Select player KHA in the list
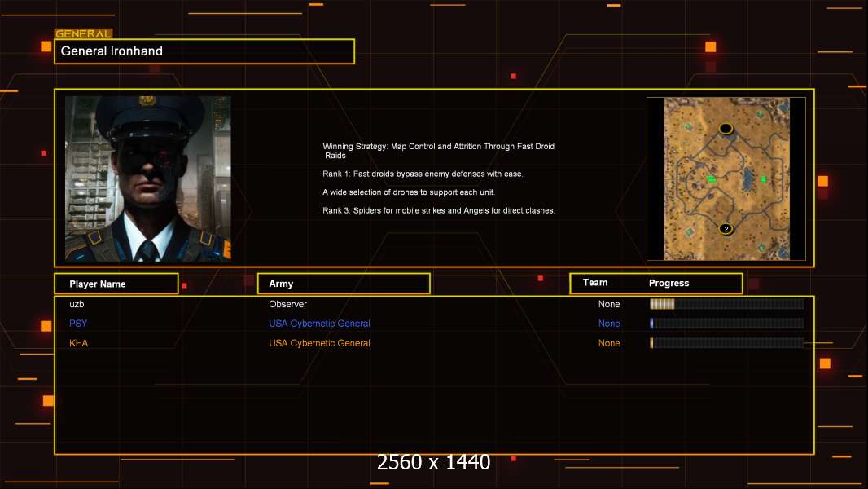The width and height of the screenshot is (868, 489). pos(78,343)
